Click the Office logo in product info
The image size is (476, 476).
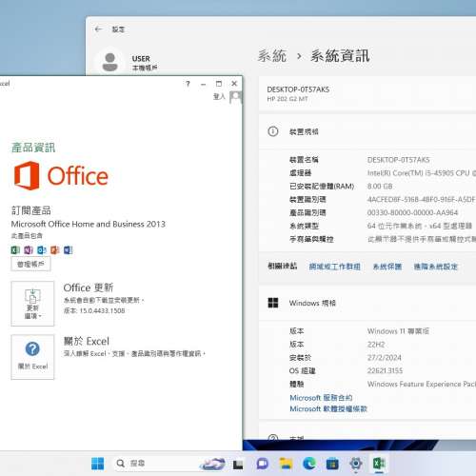61,175
